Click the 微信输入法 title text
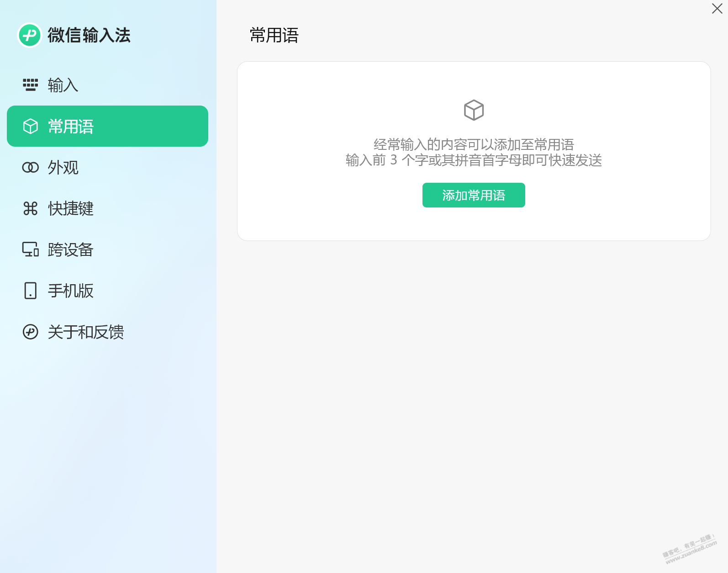This screenshot has height=573, width=728. tap(89, 35)
